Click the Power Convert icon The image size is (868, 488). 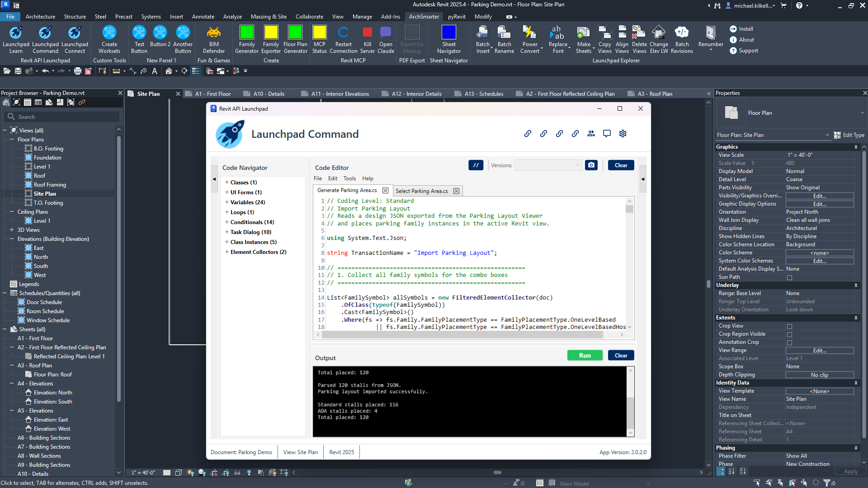point(529,33)
